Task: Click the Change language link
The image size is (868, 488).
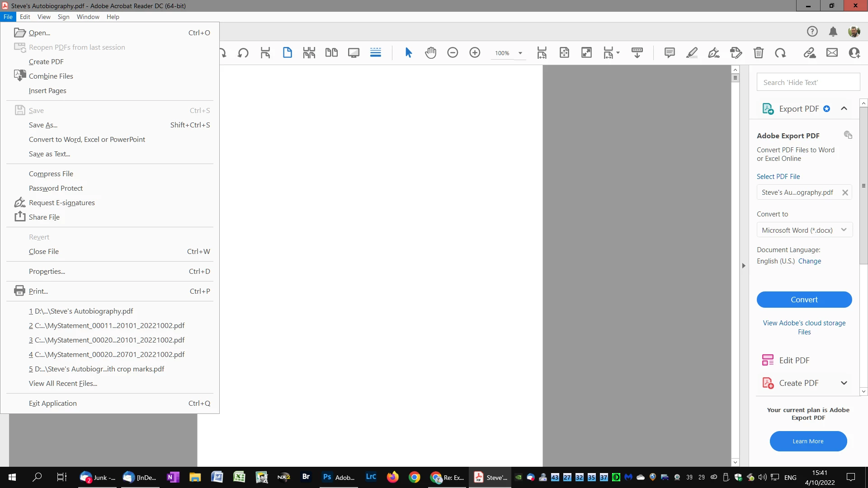Action: coord(809,261)
